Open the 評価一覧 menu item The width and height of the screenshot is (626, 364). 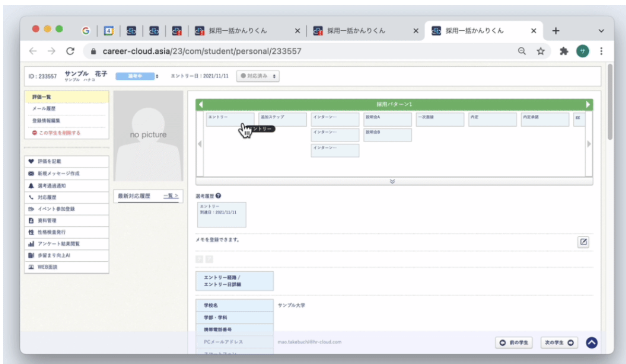[66, 97]
